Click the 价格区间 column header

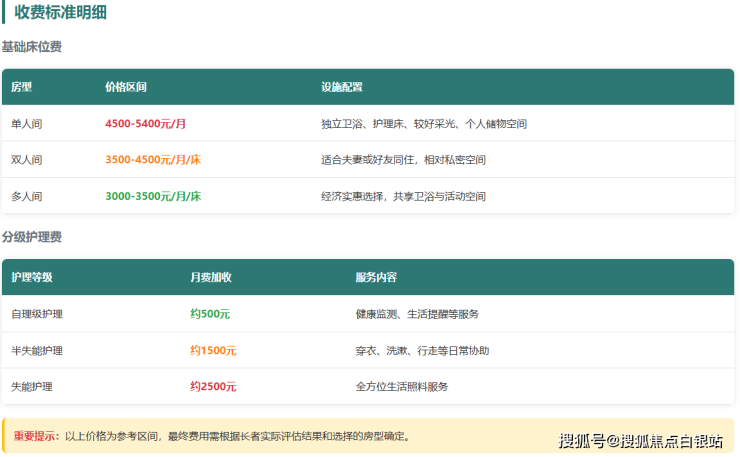tap(126, 87)
